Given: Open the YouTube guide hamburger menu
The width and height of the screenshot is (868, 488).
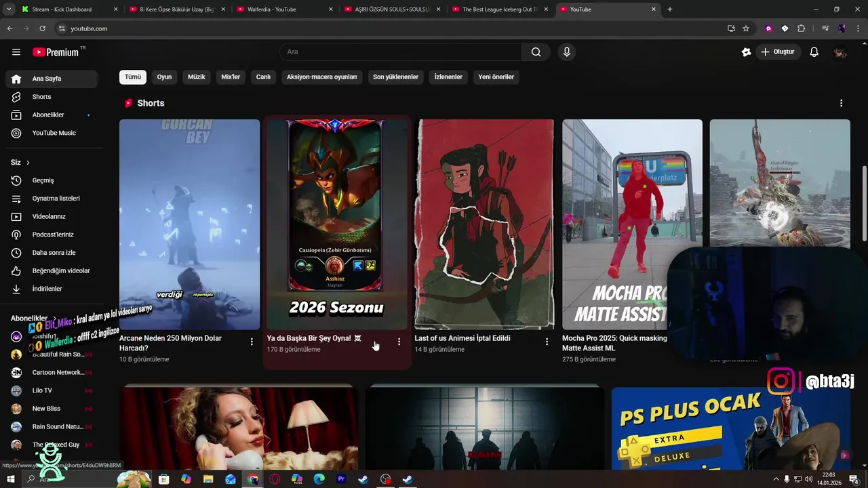Looking at the screenshot, I should click(16, 52).
